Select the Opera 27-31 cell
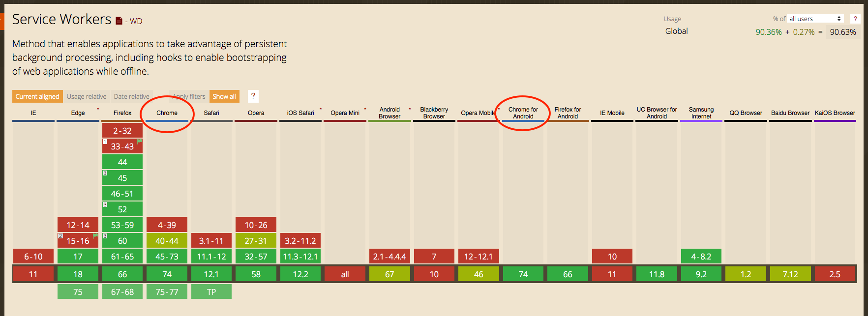Image resolution: width=868 pixels, height=316 pixels. [256, 240]
